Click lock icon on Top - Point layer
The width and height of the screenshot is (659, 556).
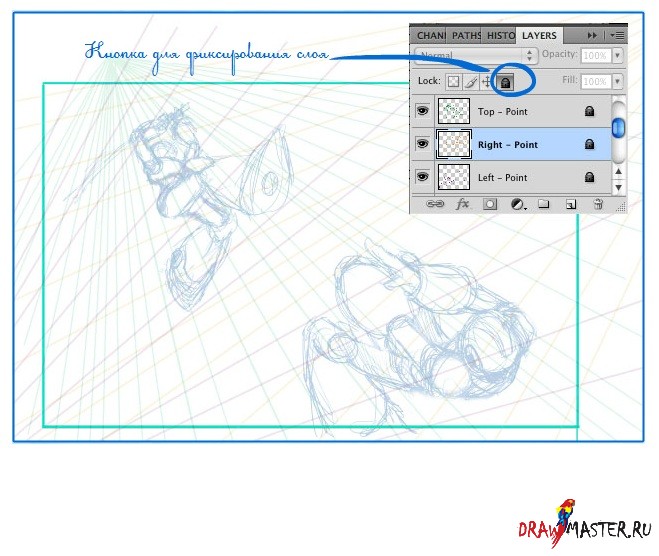(x=590, y=111)
